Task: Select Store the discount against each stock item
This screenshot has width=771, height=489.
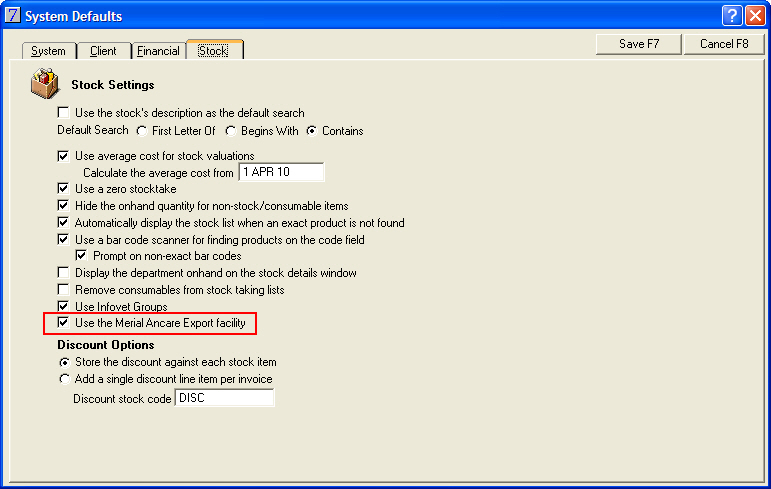Action: point(64,363)
